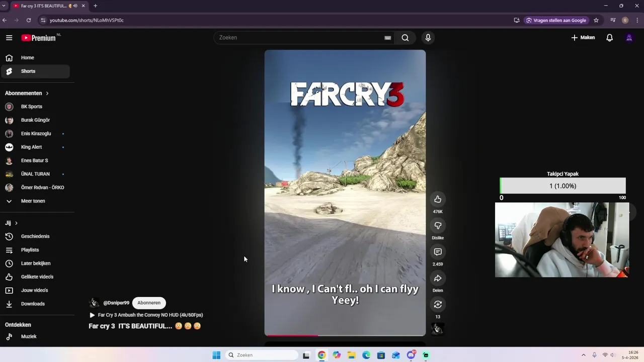
Task: Pause the Far Cry 3 short video
Action: (x=345, y=193)
